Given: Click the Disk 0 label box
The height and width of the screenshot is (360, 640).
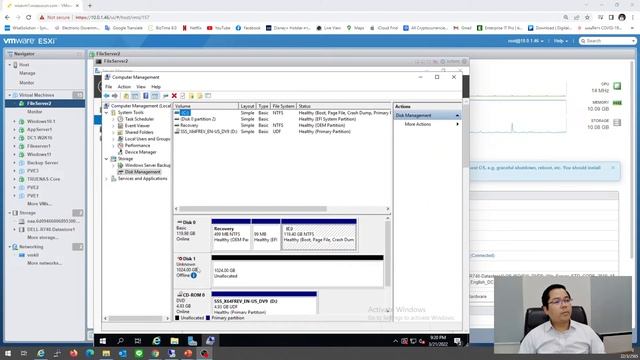Looking at the screenshot, I should [x=192, y=234].
